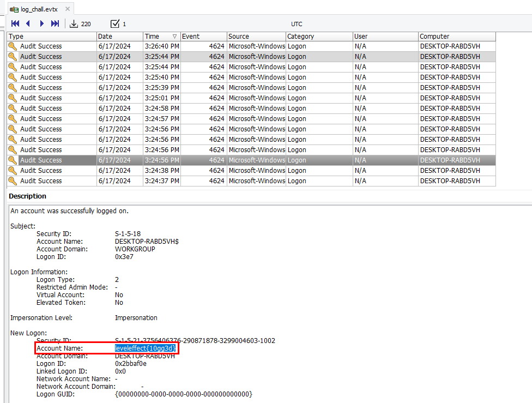The width and height of the screenshot is (532, 403).
Task: Click key icon of 3:24:38 PM event
Action: pyautogui.click(x=13, y=171)
